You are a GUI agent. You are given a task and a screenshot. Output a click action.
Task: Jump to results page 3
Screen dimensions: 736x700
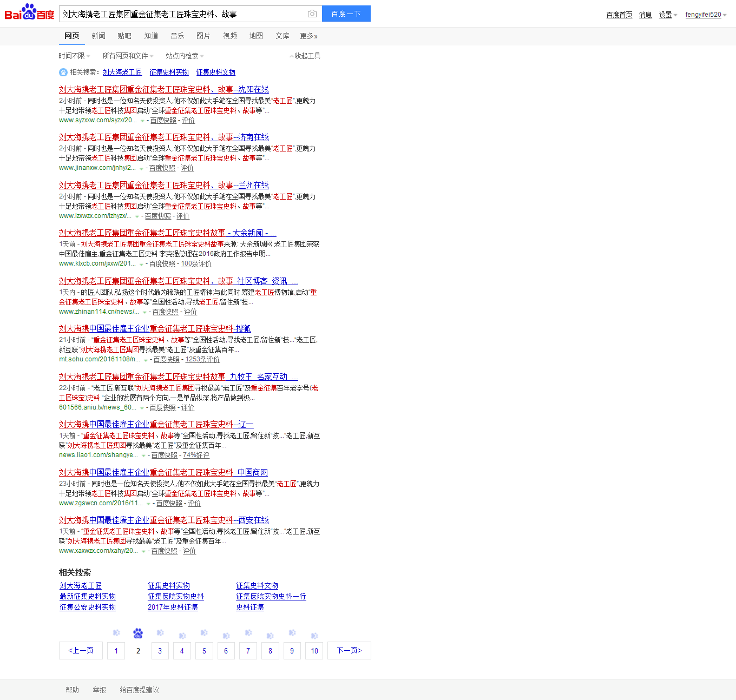pos(160,651)
